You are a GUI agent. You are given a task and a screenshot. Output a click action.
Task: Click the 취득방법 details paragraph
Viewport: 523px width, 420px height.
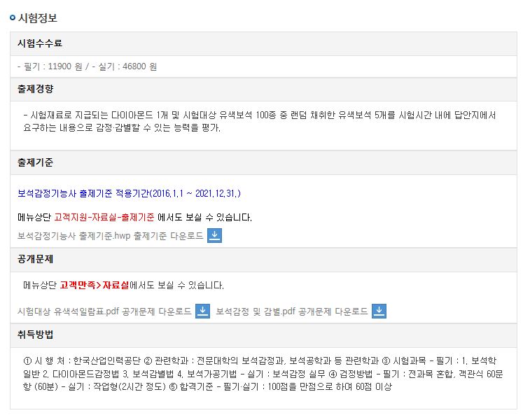pos(263,374)
